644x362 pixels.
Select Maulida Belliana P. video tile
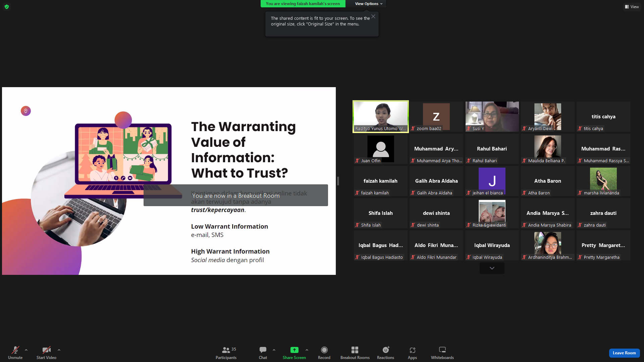(548, 149)
